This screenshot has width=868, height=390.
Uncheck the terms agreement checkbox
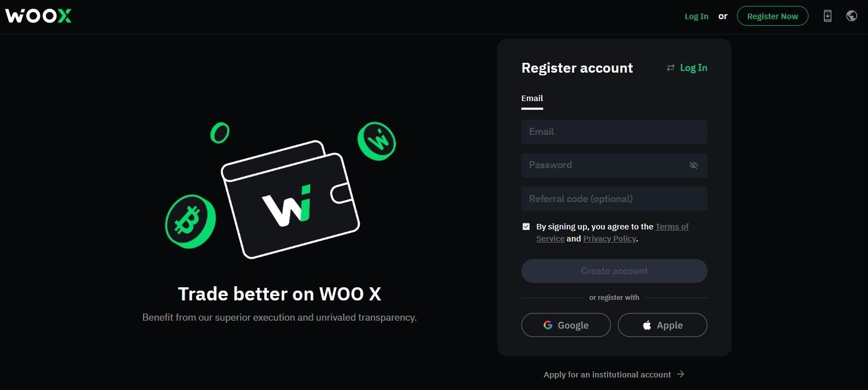coord(526,226)
